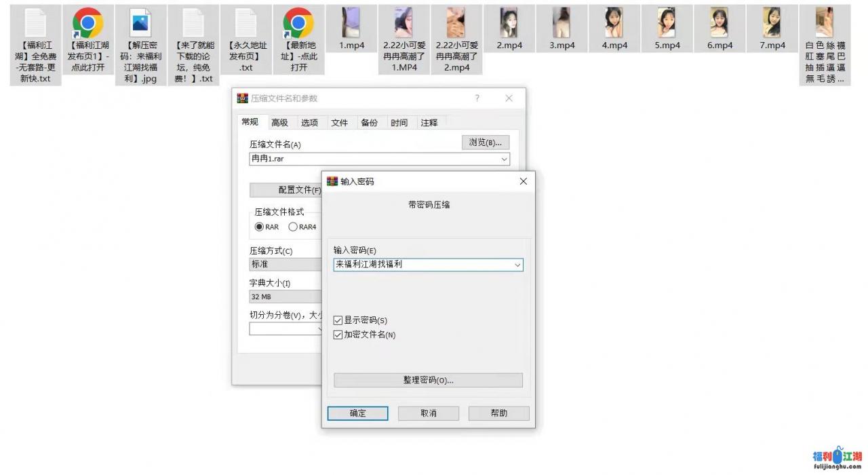Select the RAR4 format radio button
Viewport: 868px width, 475px height.
pyautogui.click(x=292, y=227)
